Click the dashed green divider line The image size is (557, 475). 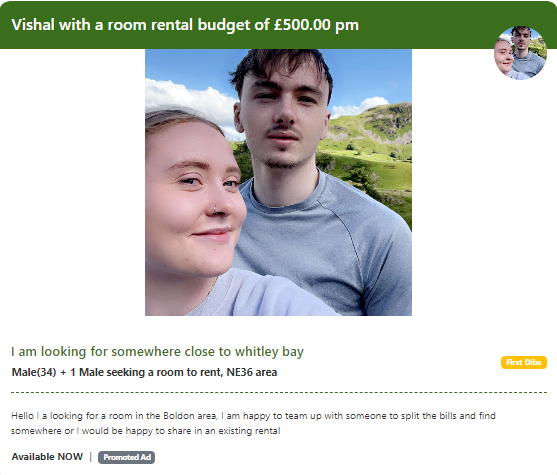(279, 393)
